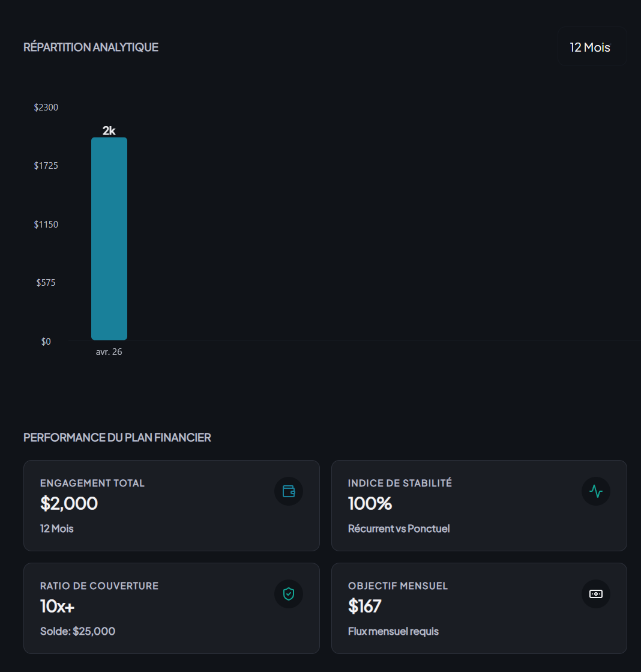This screenshot has width=641, height=672.
Task: Open the 12 Mois period dropdown
Action: [592, 47]
